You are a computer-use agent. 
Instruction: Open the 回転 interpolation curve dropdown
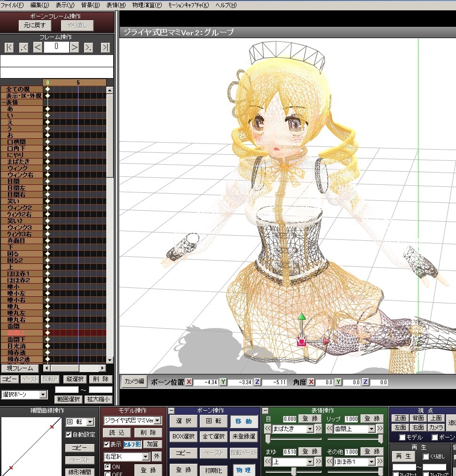tap(90, 421)
